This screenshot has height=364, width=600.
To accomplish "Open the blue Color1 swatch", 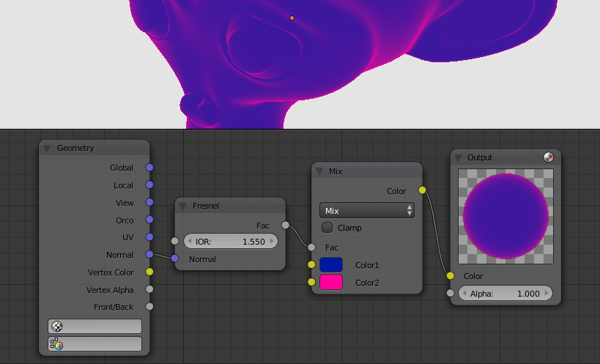I will tap(331, 264).
